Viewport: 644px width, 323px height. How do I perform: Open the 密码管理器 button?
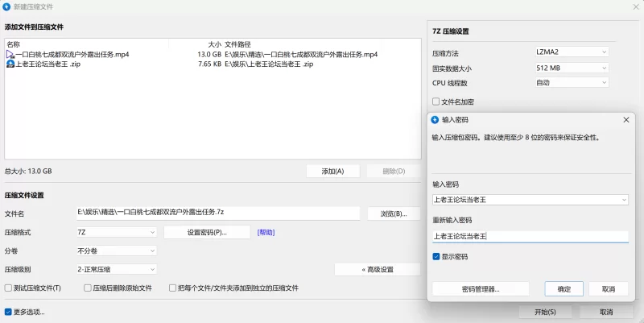click(481, 289)
